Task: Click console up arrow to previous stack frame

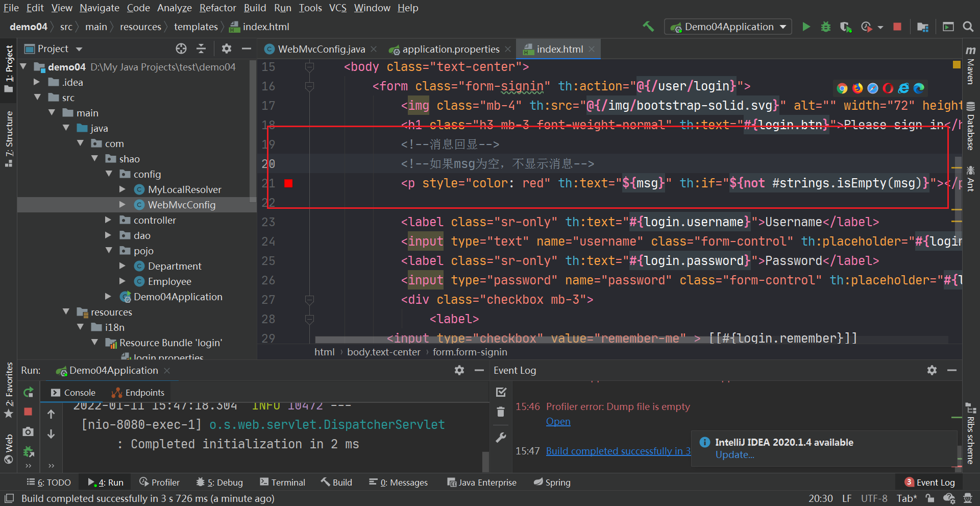Action: 51,414
